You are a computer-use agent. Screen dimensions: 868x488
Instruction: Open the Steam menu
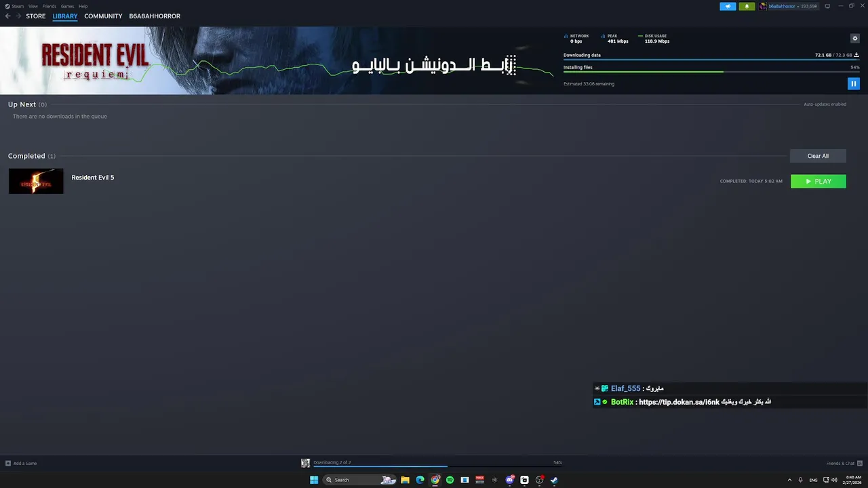[x=17, y=6]
